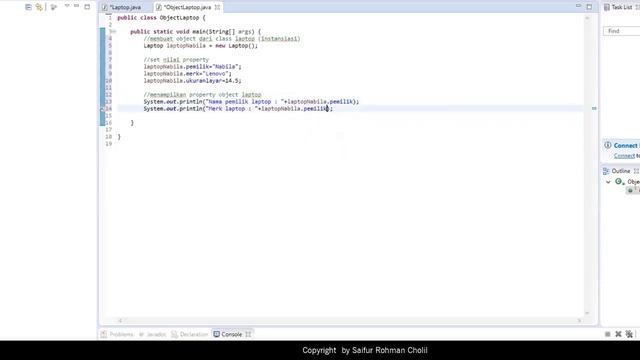Click the editor horizontal scrollbar
Image resolution: width=640 pixels, height=360 pixels.
coord(349,321)
